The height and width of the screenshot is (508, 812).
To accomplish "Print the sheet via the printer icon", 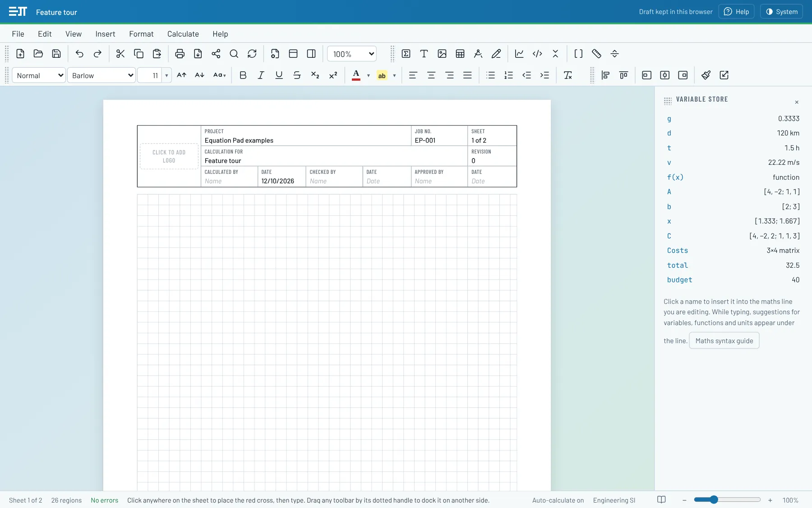I will point(180,54).
